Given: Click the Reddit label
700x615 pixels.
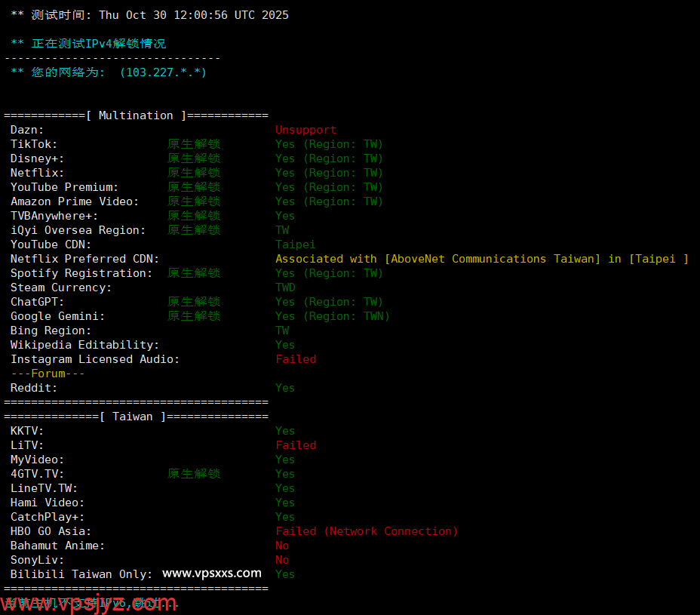Looking at the screenshot, I should tap(34, 388).
